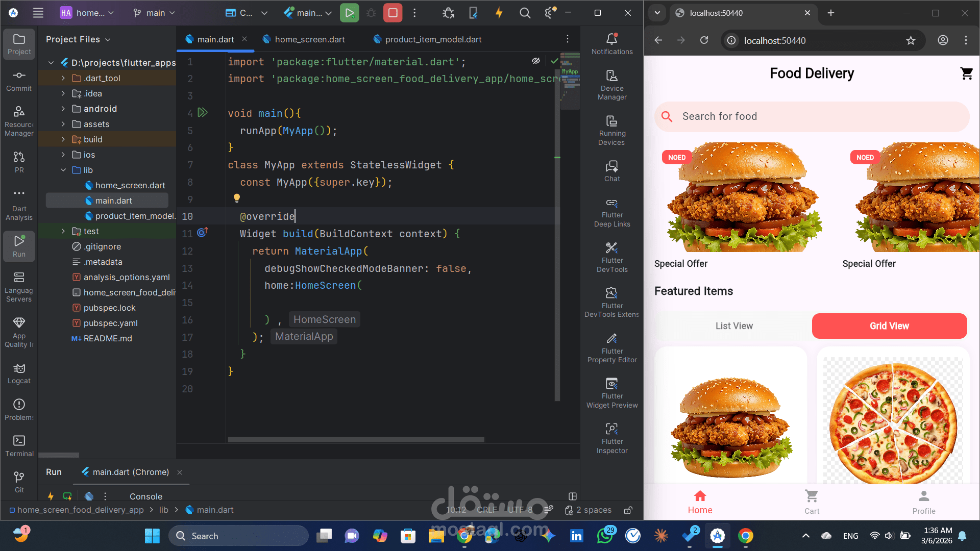Open product_item_model.dart editor tab
980x551 pixels.
[x=433, y=39]
